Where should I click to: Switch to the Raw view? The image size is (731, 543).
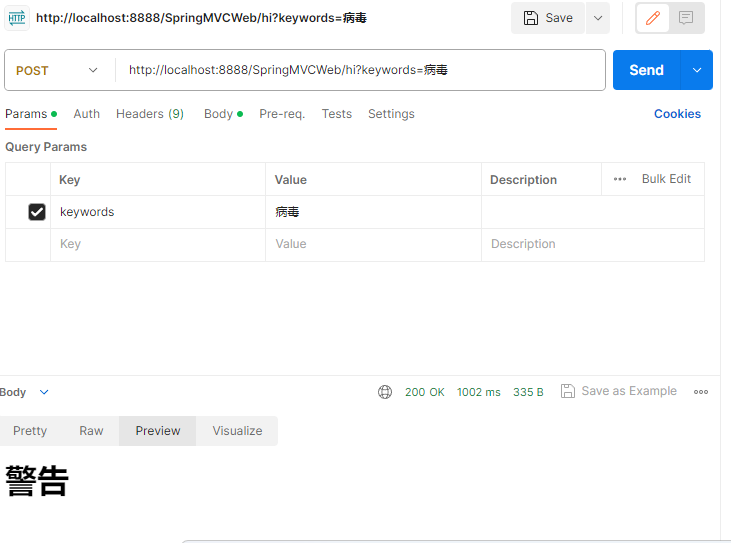coord(91,431)
